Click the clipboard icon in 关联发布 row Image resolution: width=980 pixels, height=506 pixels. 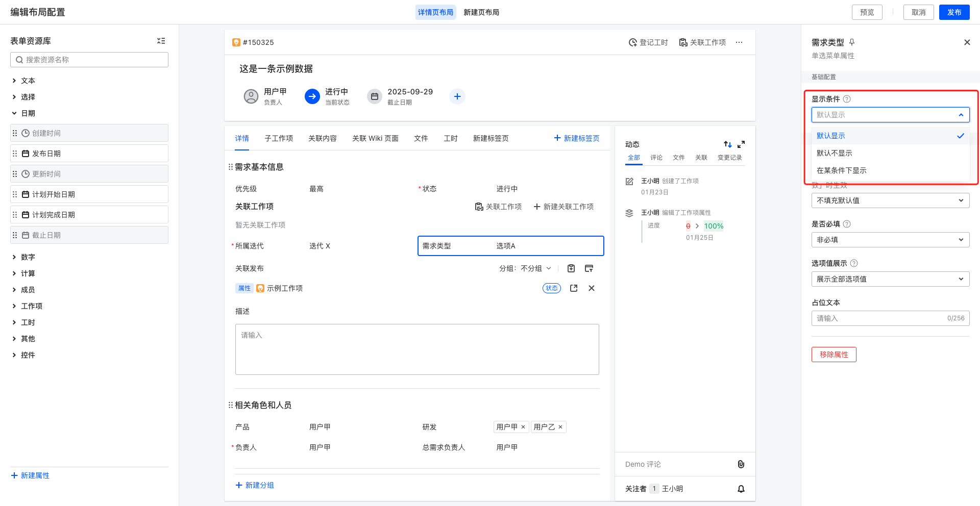pyautogui.click(x=571, y=268)
